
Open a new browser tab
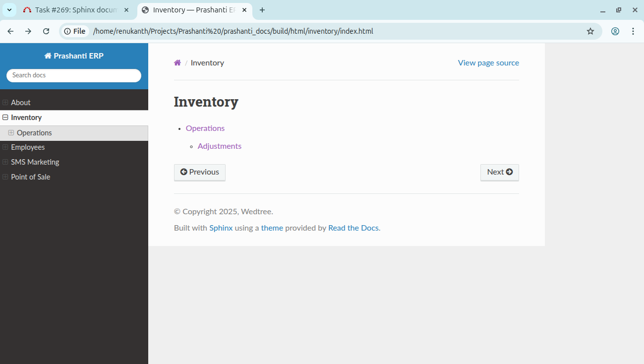tap(262, 10)
